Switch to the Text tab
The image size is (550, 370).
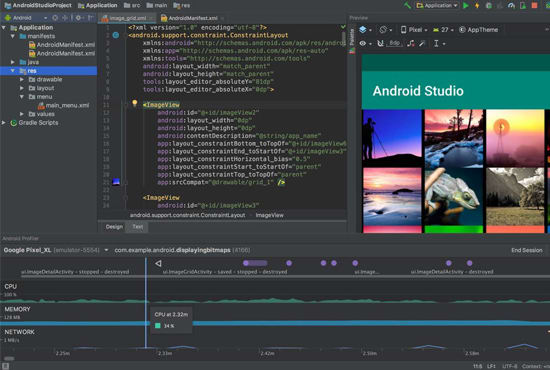tap(138, 227)
